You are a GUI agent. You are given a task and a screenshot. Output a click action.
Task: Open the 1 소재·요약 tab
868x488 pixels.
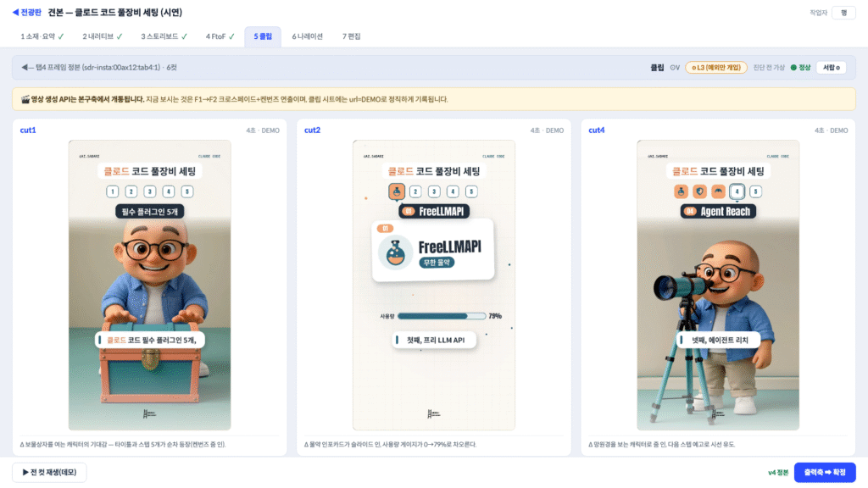(x=42, y=36)
